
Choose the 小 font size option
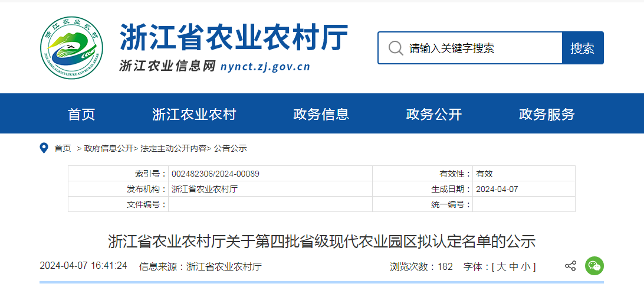coord(526,267)
